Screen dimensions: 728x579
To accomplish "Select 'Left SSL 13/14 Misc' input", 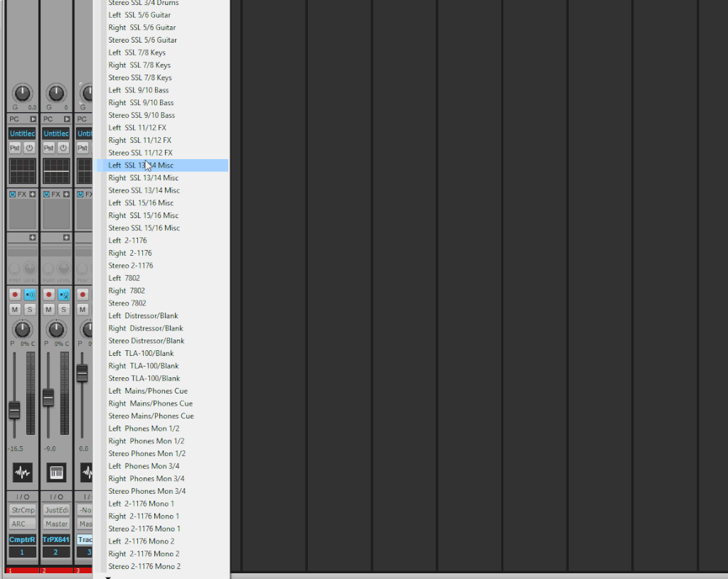I will [141, 166].
